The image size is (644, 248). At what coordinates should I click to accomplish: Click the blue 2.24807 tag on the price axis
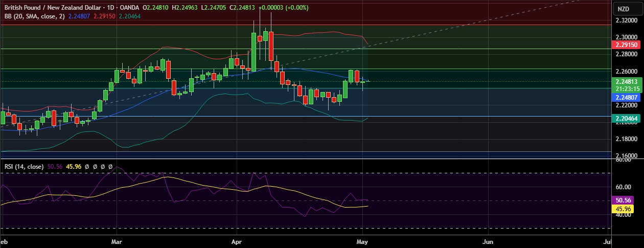click(627, 97)
